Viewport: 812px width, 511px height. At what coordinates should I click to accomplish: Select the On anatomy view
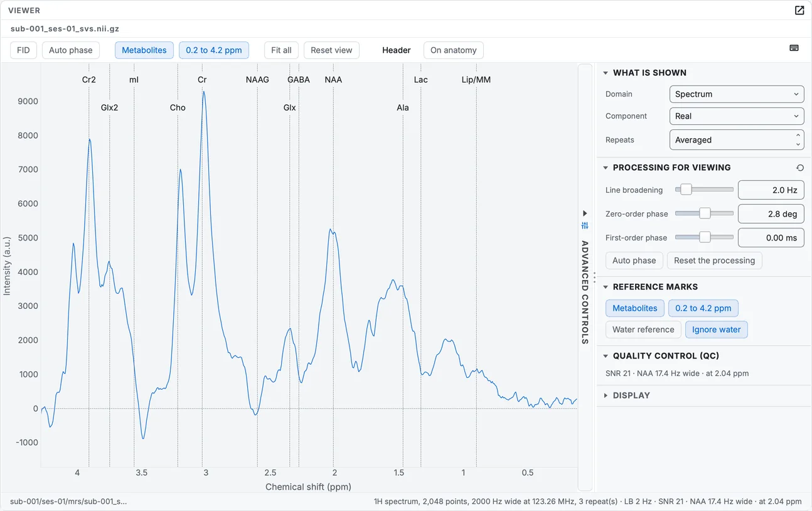pos(454,50)
